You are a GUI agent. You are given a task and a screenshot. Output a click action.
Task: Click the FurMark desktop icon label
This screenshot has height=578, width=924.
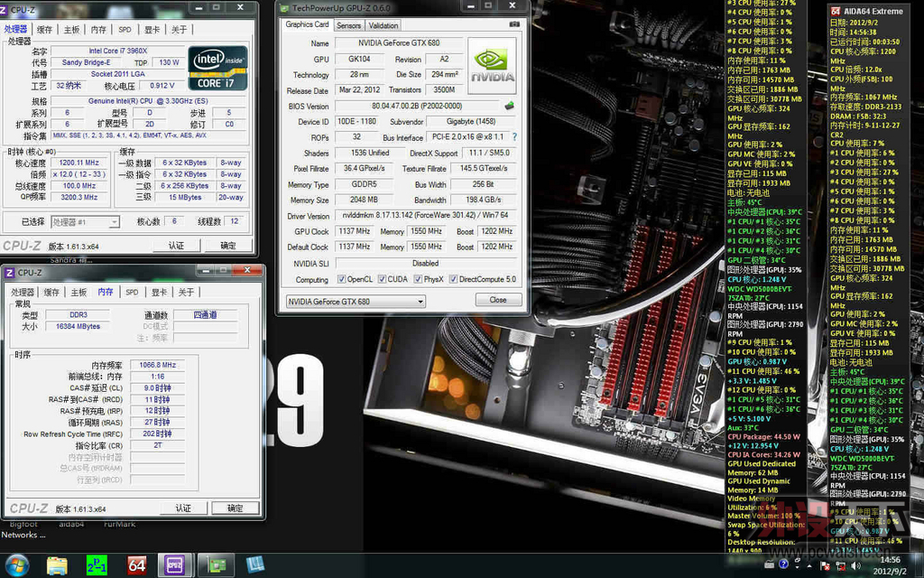tap(120, 525)
